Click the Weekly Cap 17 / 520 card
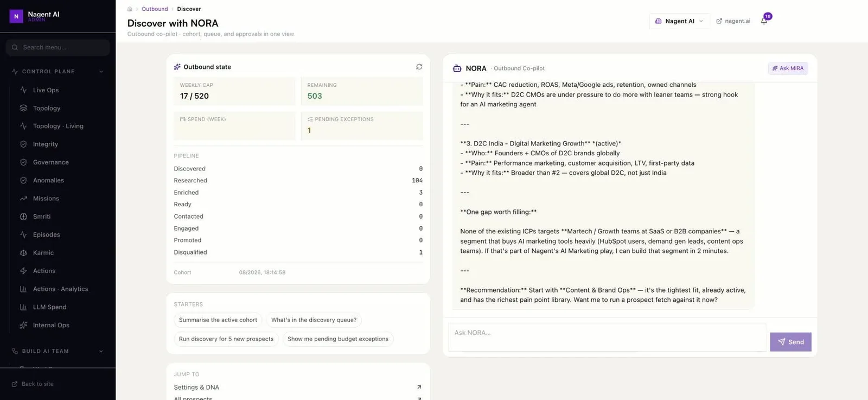This screenshot has width=868, height=400. [234, 91]
